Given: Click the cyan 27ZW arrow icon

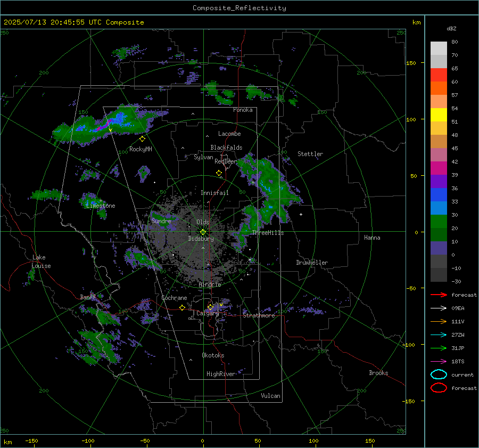Looking at the screenshot, I should 439,335.
